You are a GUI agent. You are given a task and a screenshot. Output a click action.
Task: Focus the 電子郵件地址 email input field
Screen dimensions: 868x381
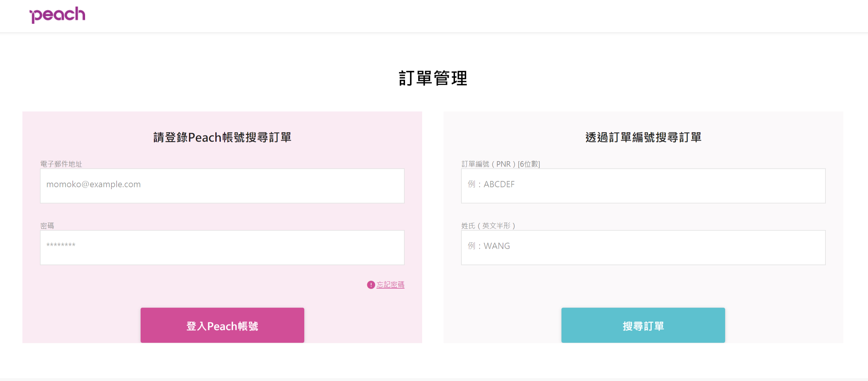222,186
